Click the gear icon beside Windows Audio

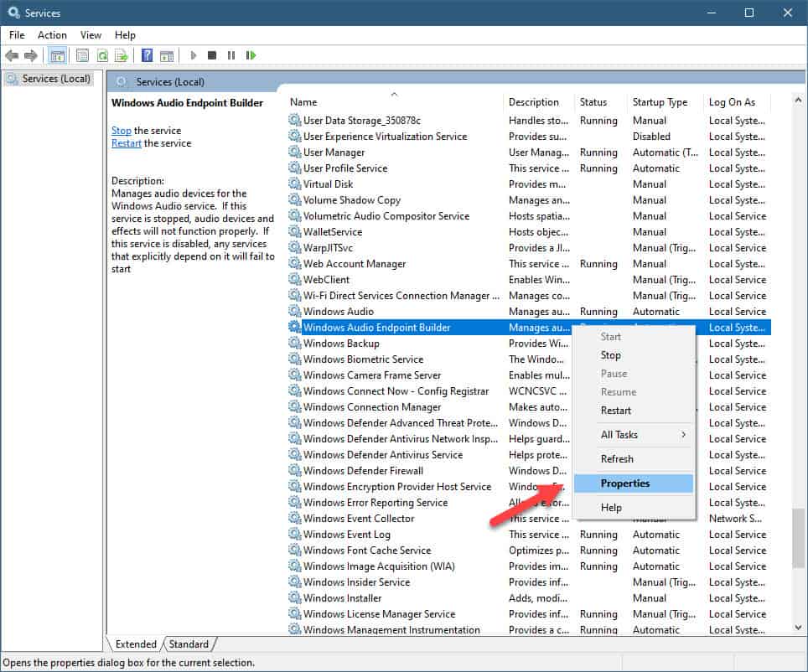point(295,311)
